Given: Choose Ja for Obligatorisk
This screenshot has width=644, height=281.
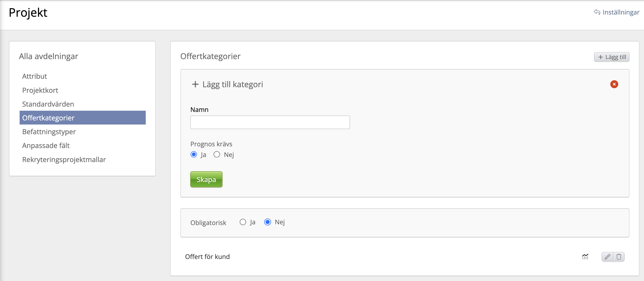Looking at the screenshot, I should point(243,222).
